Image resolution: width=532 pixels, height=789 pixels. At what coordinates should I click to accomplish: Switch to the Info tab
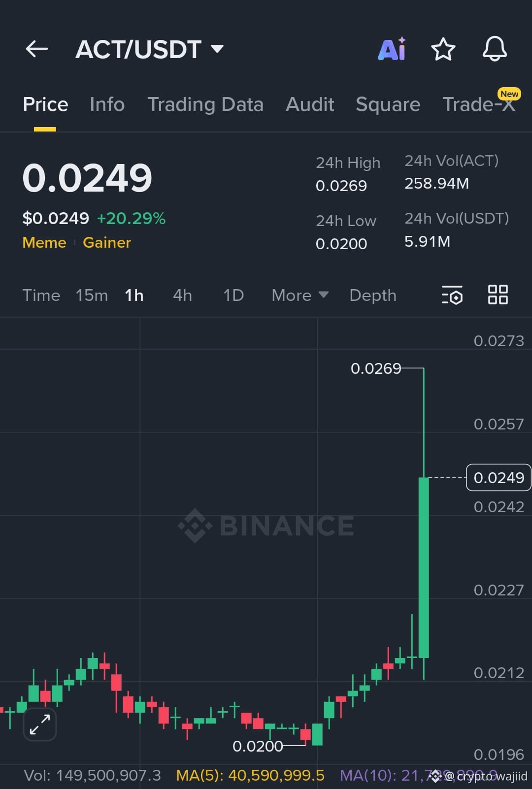(107, 104)
